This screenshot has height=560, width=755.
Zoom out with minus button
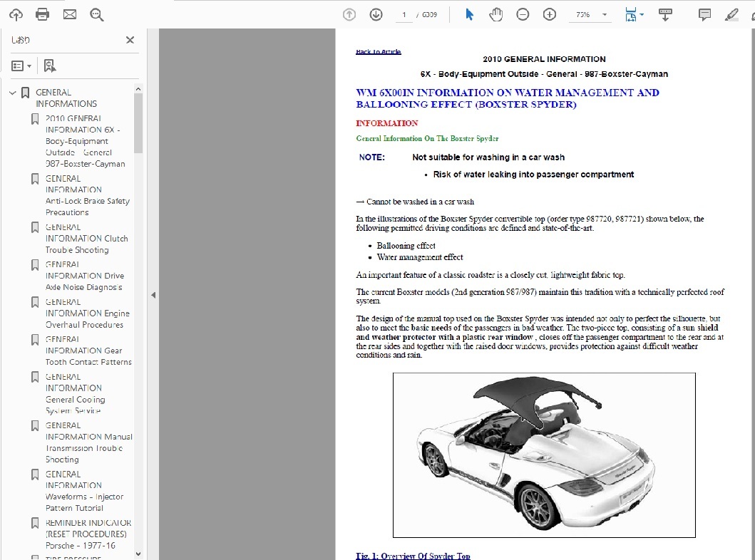coord(523,15)
